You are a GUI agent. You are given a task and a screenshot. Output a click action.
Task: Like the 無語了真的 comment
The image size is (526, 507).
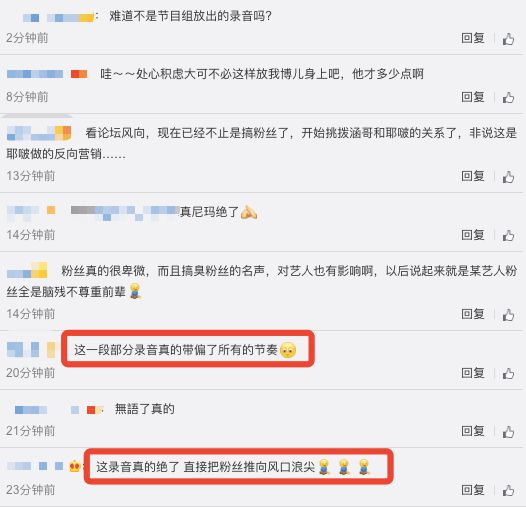[508, 432]
